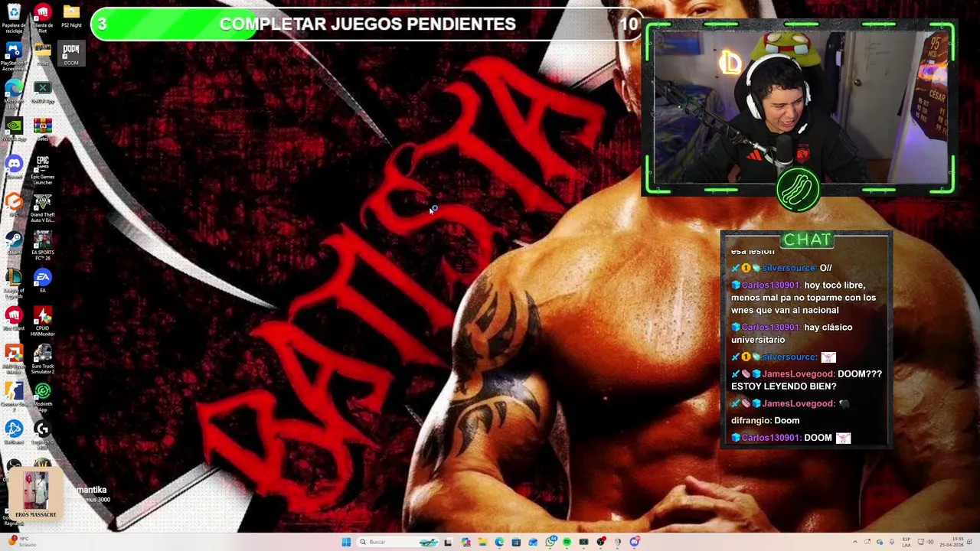Open the PS2 Night folder
Image resolution: width=980 pixels, height=551 pixels.
(71, 17)
